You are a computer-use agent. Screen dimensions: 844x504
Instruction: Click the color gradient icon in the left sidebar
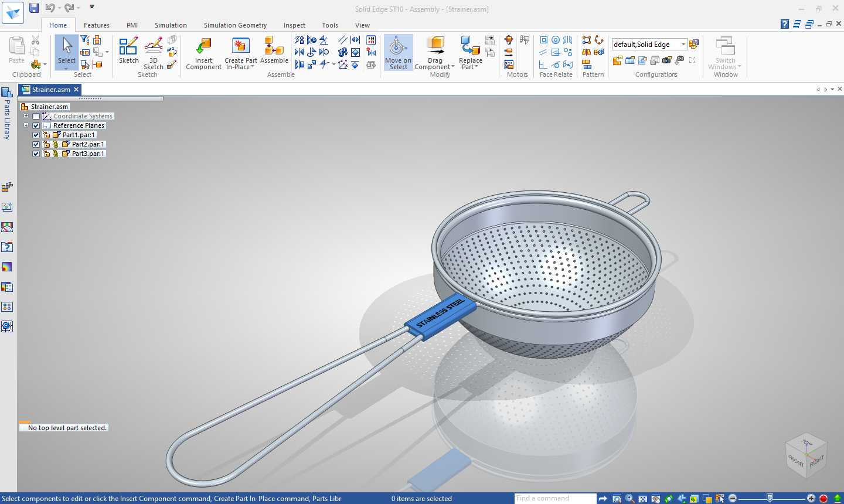click(7, 267)
